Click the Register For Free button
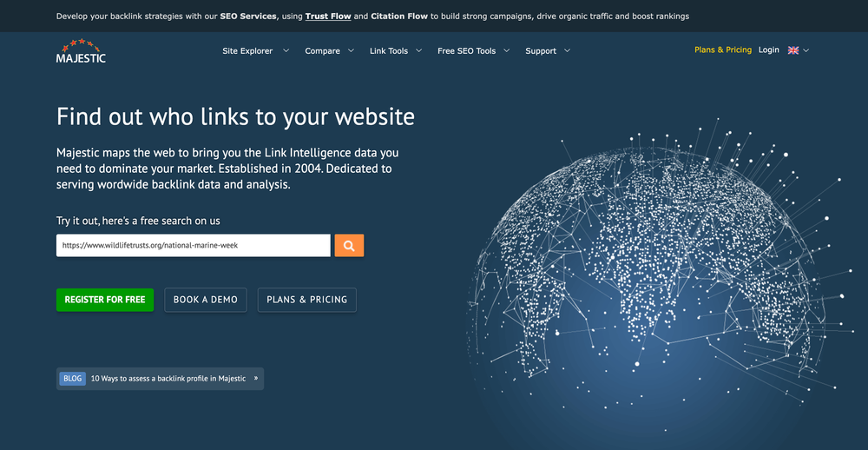 [105, 300]
